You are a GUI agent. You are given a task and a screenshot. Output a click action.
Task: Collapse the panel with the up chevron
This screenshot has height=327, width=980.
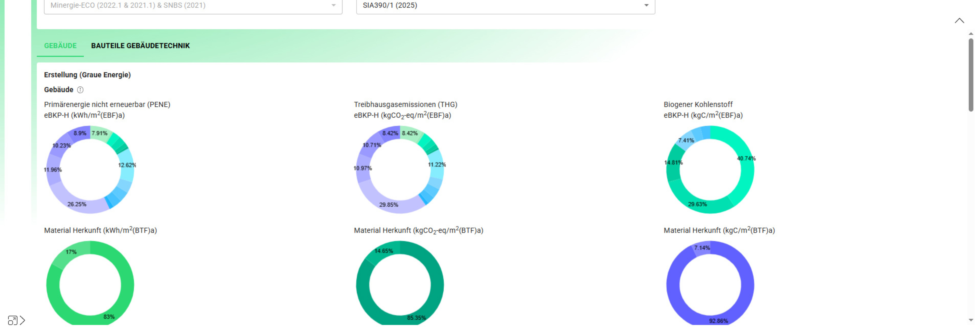click(959, 20)
